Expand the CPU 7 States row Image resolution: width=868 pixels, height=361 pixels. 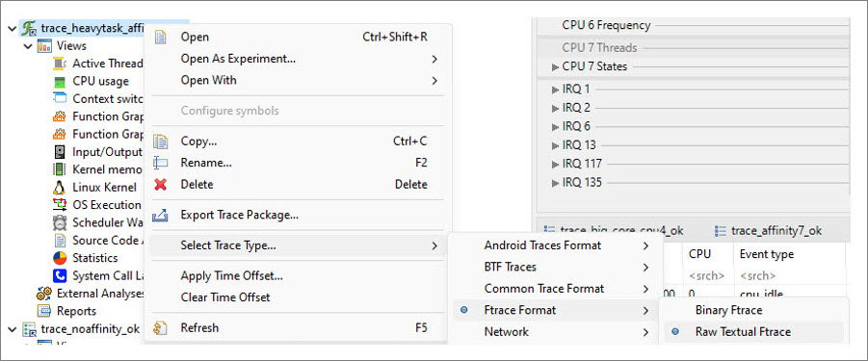pos(555,66)
